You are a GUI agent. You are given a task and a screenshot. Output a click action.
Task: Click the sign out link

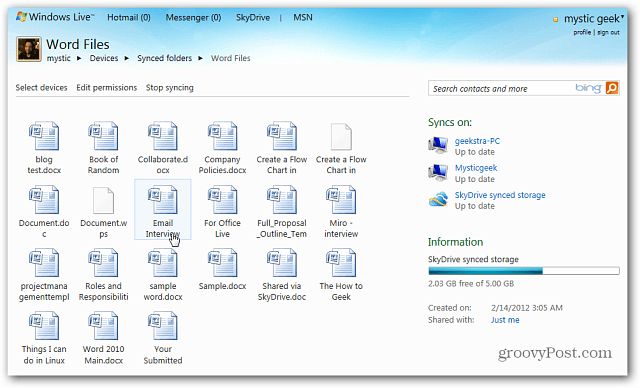tap(608, 32)
